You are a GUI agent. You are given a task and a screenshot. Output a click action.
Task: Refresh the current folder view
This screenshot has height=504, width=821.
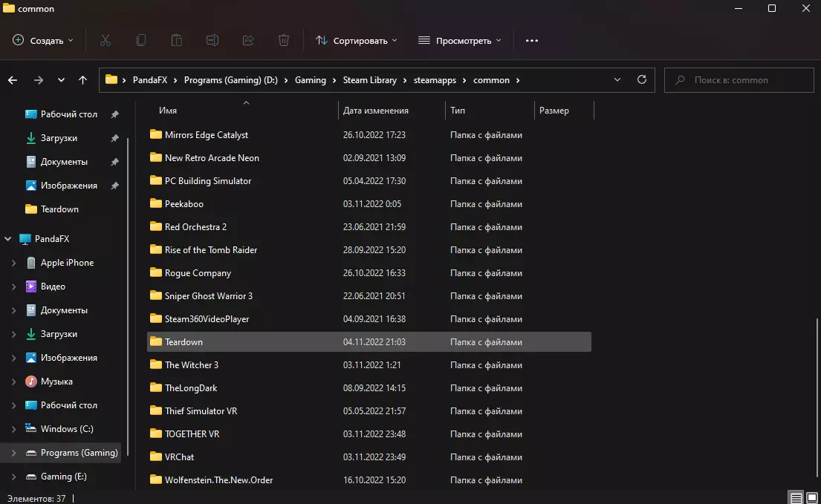click(642, 79)
